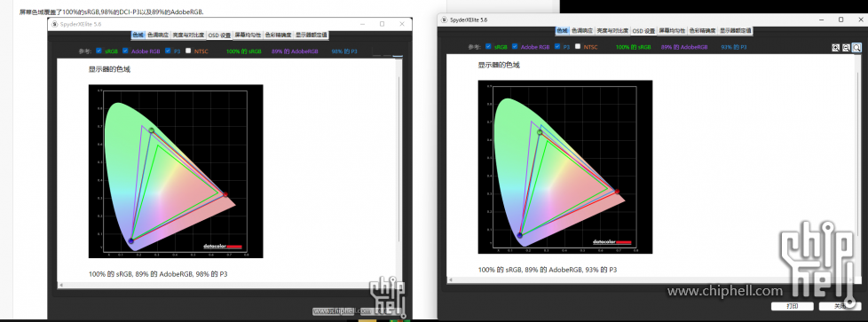Click zoom-in magnifier icon in right window
Image resolution: width=868 pixels, height=322 pixels.
tap(835, 48)
